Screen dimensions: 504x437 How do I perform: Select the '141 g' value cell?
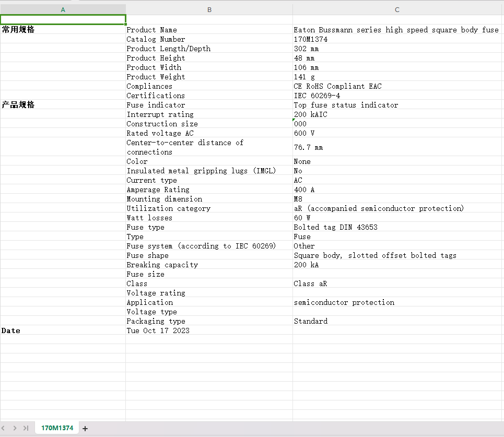pos(397,76)
